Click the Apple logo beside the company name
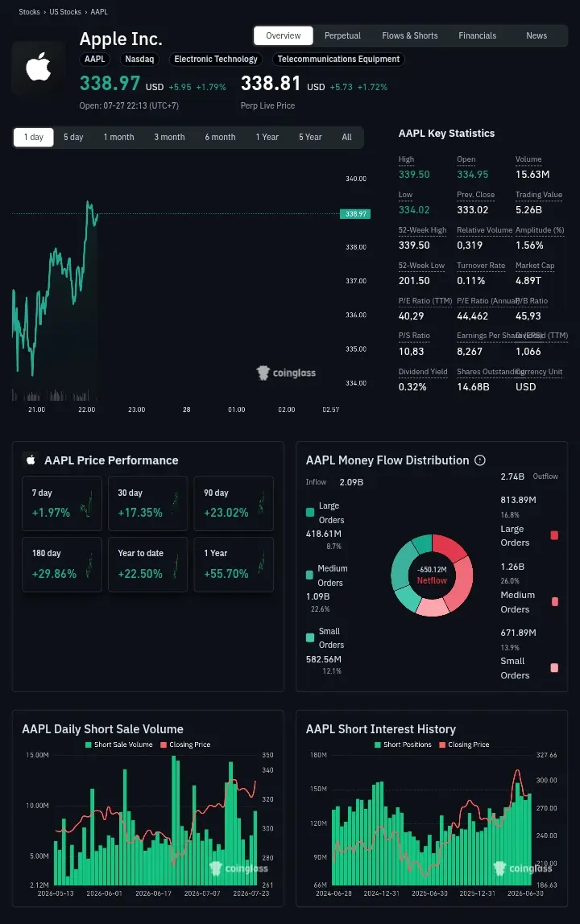Image resolution: width=580 pixels, height=924 pixels. pos(39,67)
